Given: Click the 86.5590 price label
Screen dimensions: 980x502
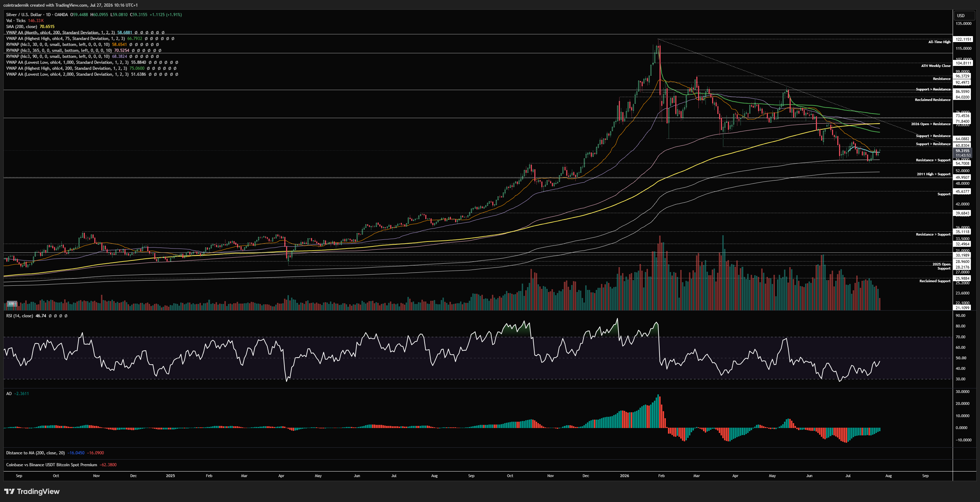Looking at the screenshot, I should [x=962, y=91].
